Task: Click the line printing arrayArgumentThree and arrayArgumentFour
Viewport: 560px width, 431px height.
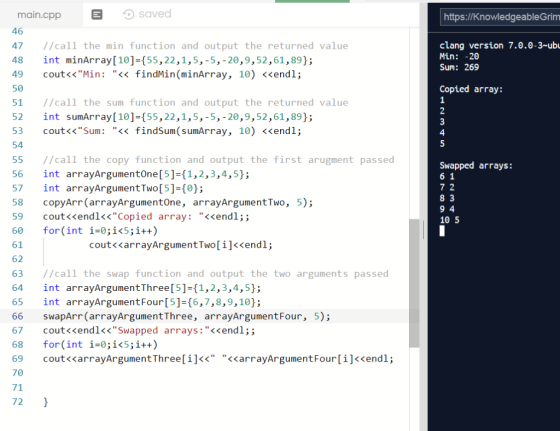Action: 218,359
